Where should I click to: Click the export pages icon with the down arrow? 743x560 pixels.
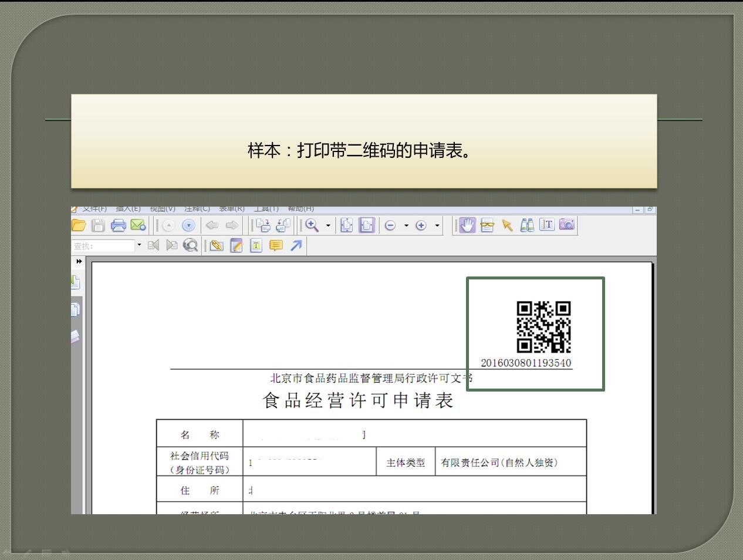264,225
